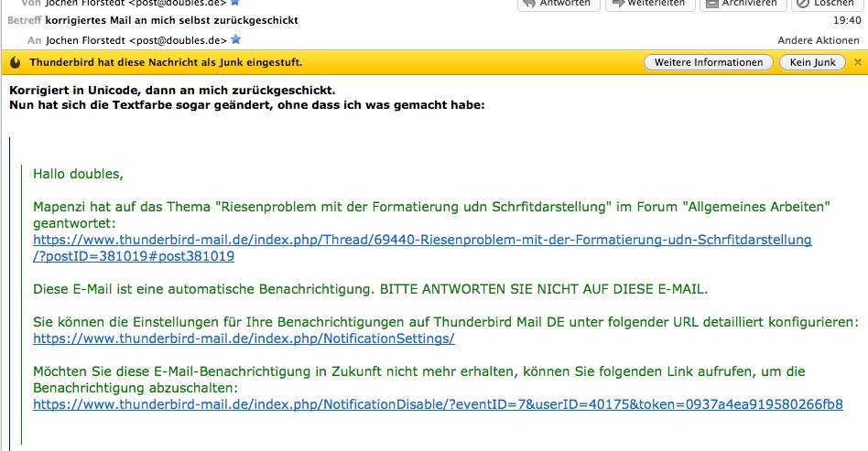Open the NotificationDisable link
The width and height of the screenshot is (868, 451).
coord(438,404)
